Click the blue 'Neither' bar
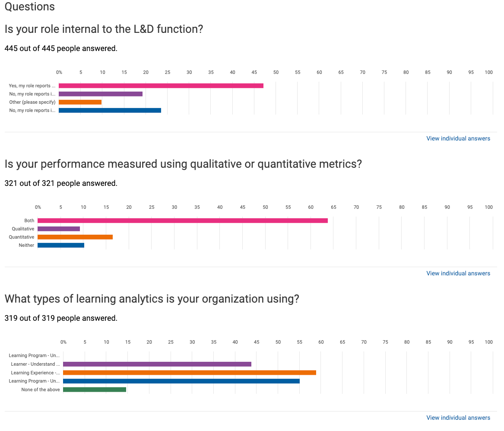Viewport: 504px width, 431px height. (x=60, y=245)
